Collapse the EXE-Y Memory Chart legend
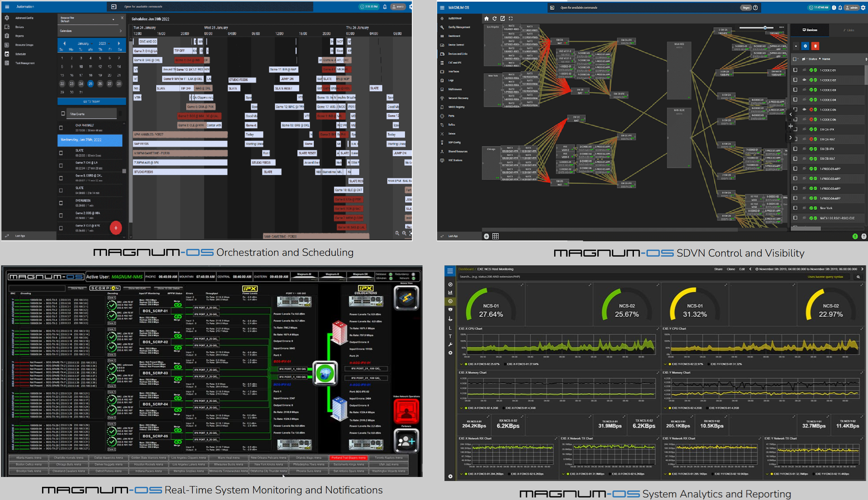 (665, 408)
